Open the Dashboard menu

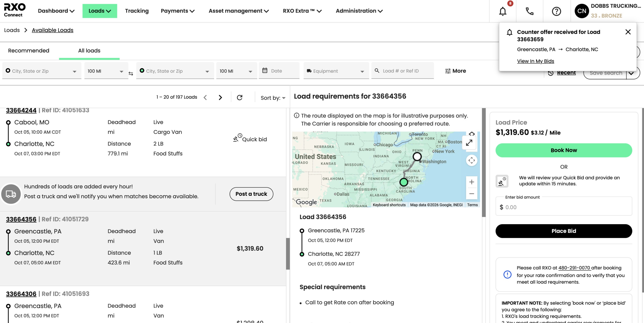point(56,11)
